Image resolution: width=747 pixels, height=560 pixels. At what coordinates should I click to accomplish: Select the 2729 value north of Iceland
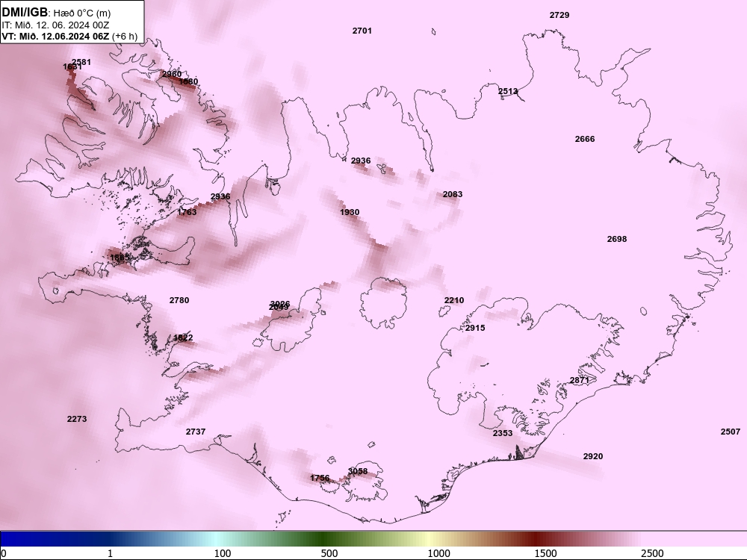560,15
